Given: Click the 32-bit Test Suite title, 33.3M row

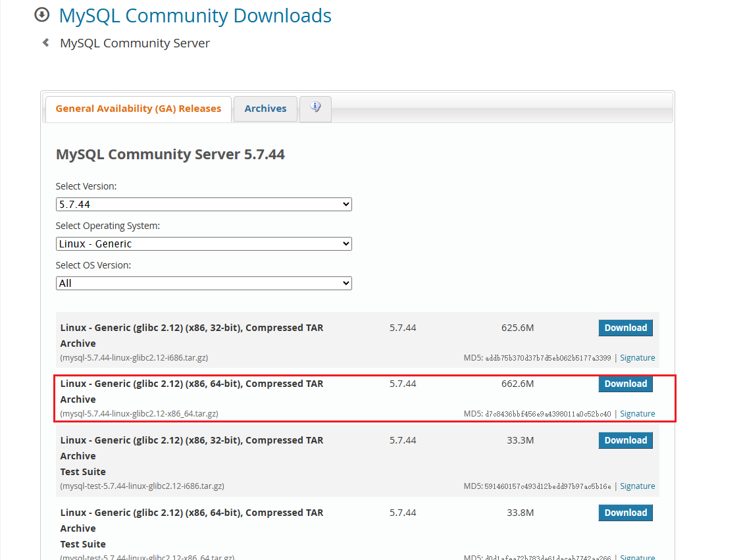Looking at the screenshot, I should click(x=192, y=456).
